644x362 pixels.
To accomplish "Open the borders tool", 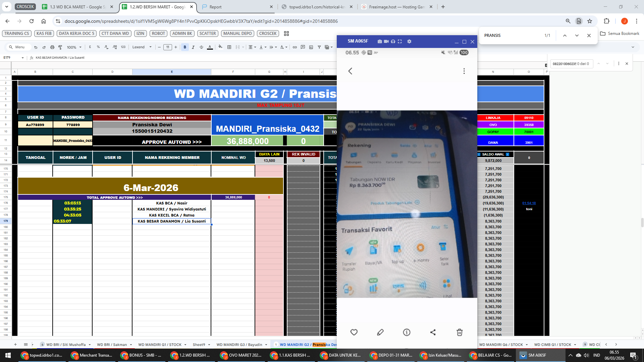I will click(x=229, y=47).
